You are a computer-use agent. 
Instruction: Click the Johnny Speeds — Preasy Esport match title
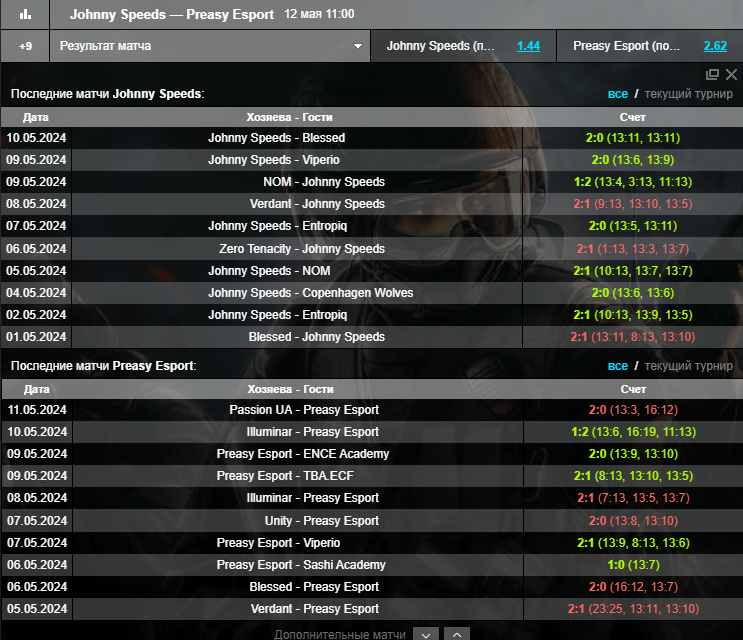tap(172, 14)
